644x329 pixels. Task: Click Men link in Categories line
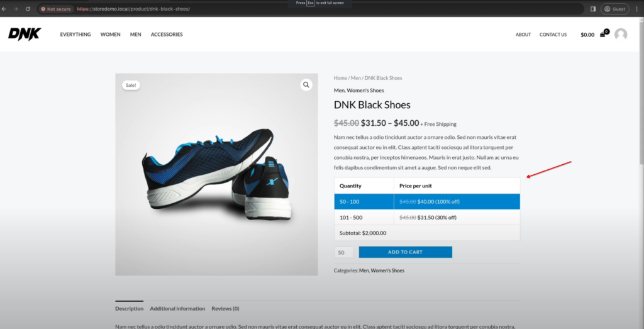tap(364, 270)
